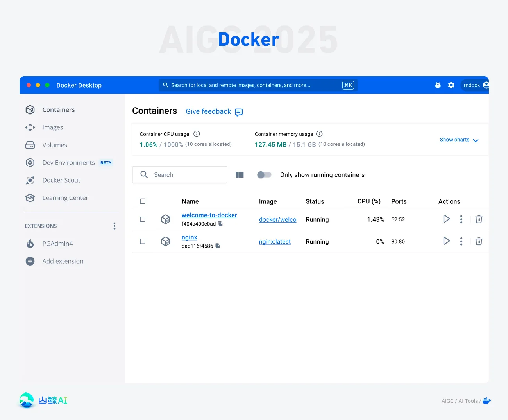Copy container ID f404a400c0ad
The width and height of the screenshot is (508, 420).
[220, 224]
